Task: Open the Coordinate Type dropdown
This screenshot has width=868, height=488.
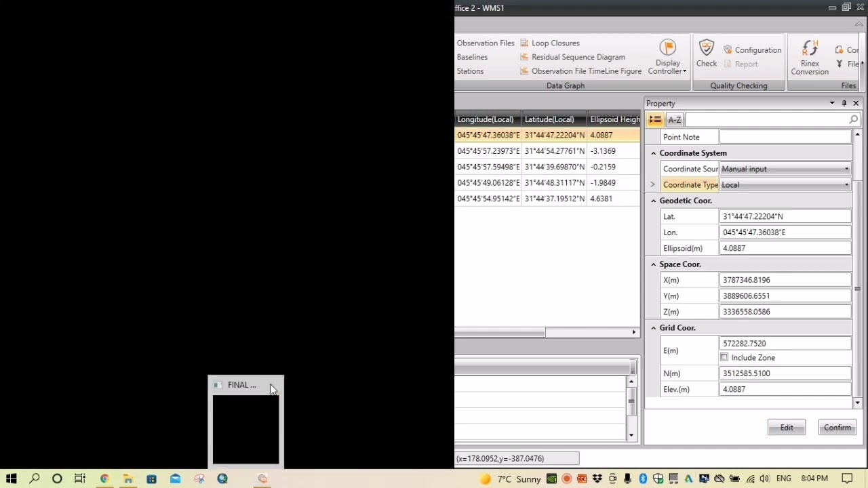Action: coord(785,185)
